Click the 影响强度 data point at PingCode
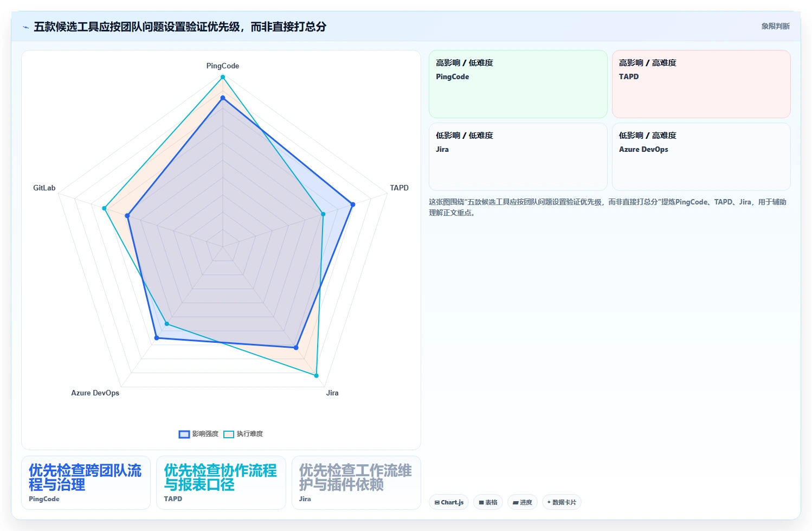 tap(222, 98)
